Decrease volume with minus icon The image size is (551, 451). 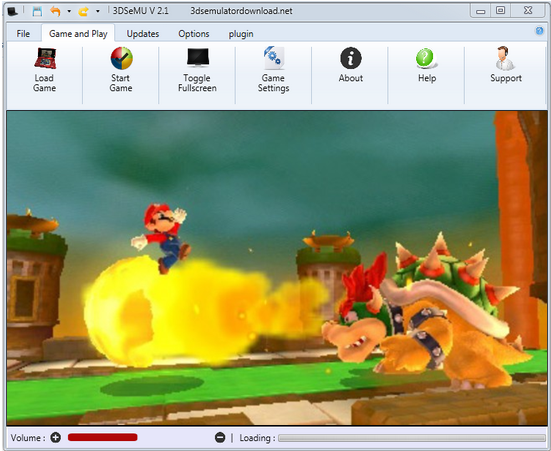[220, 438]
